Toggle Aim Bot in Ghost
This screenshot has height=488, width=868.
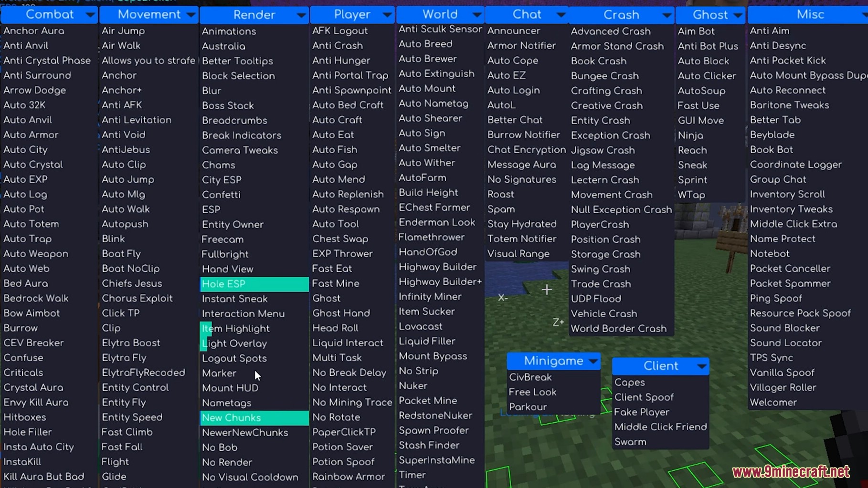710,31
